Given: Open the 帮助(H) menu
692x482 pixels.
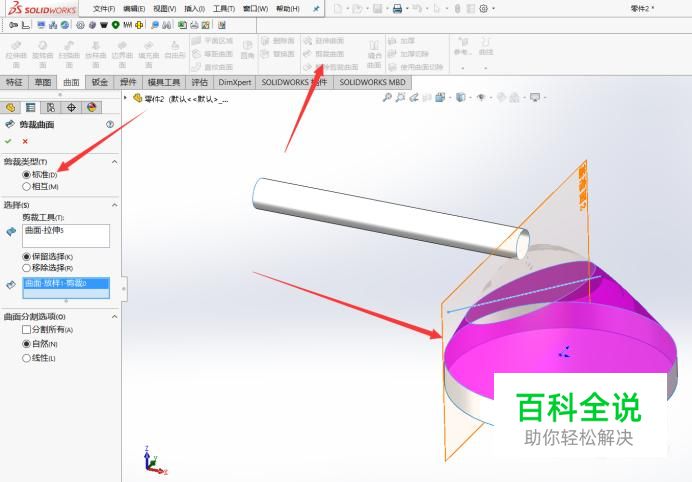Looking at the screenshot, I should tap(288, 8).
